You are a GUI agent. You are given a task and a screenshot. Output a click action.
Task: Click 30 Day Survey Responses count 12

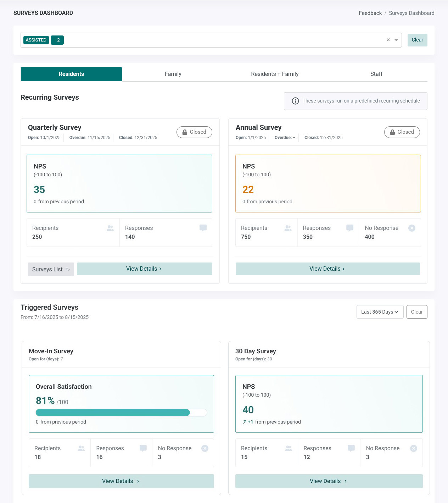[307, 457]
